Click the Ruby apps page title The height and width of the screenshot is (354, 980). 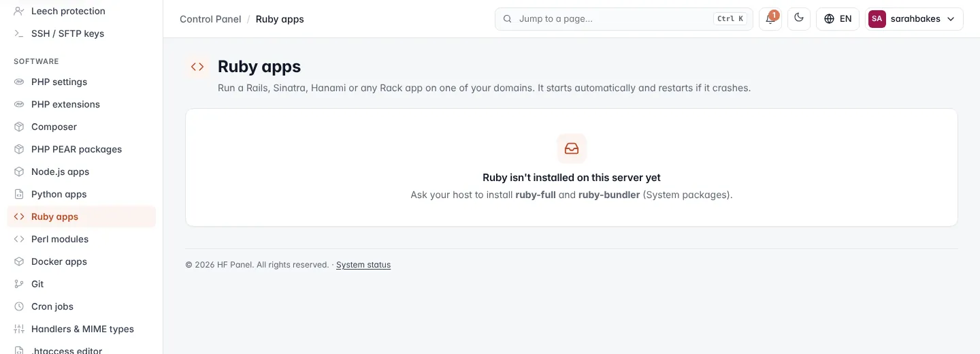click(x=259, y=67)
